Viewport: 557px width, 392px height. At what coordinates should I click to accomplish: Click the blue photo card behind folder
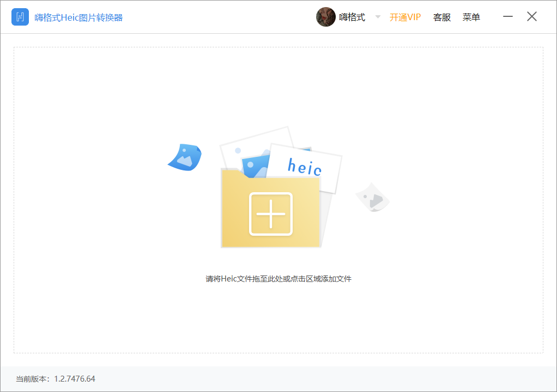point(253,164)
